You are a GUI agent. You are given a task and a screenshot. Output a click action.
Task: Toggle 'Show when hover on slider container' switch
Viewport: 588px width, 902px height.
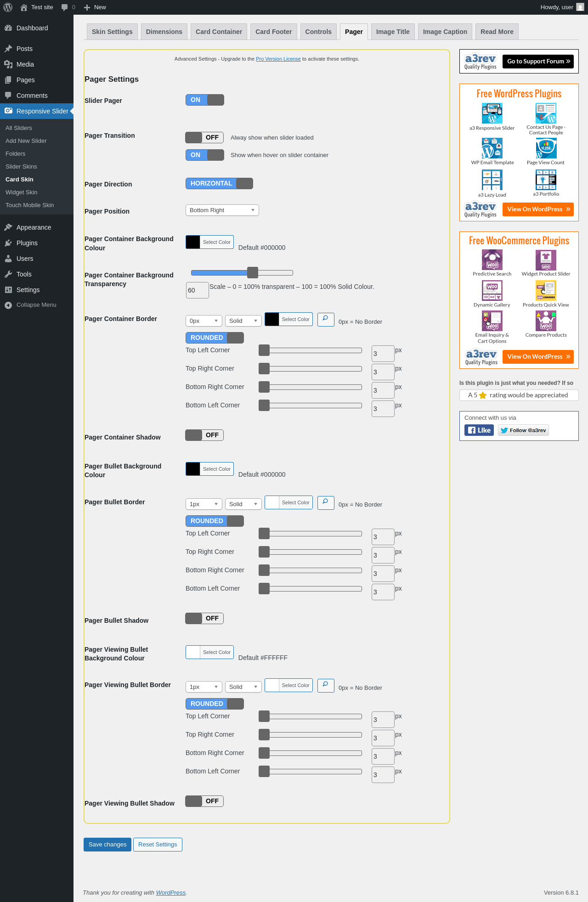(205, 155)
